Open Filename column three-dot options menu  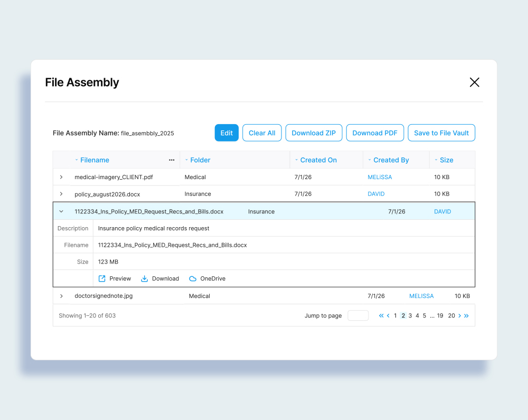point(172,160)
